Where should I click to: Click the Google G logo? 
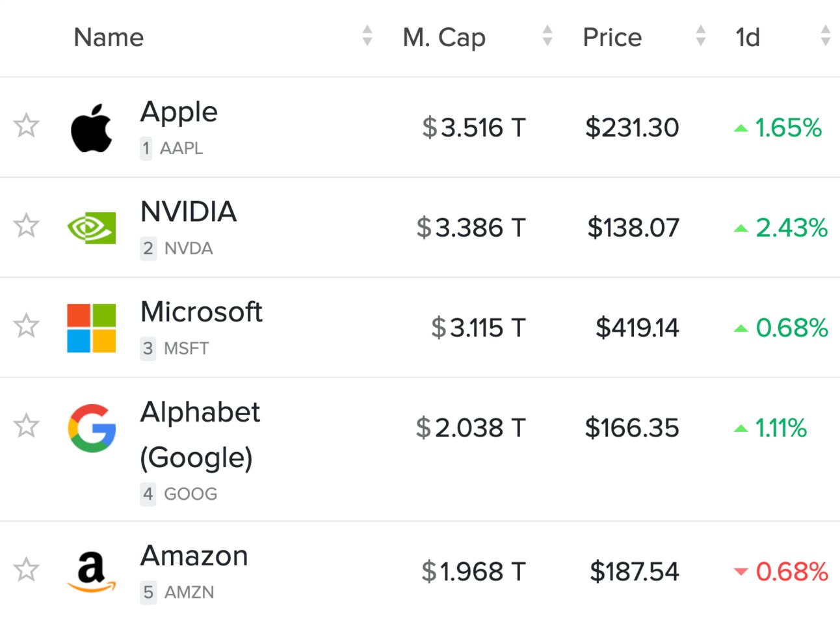coord(92,428)
